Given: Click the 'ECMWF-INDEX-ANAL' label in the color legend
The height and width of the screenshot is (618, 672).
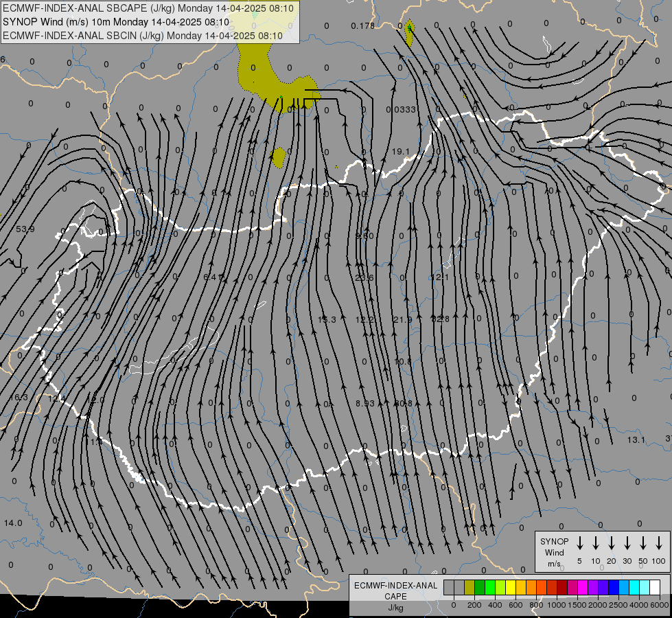Looking at the screenshot, I should [x=396, y=586].
